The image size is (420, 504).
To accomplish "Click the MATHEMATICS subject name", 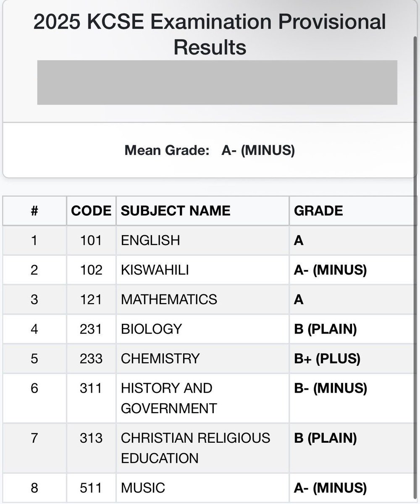I will (x=169, y=299).
